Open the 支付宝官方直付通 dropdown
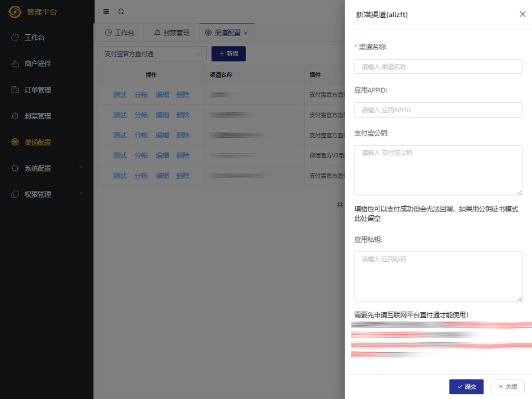This screenshot has width=532, height=399. 152,54
